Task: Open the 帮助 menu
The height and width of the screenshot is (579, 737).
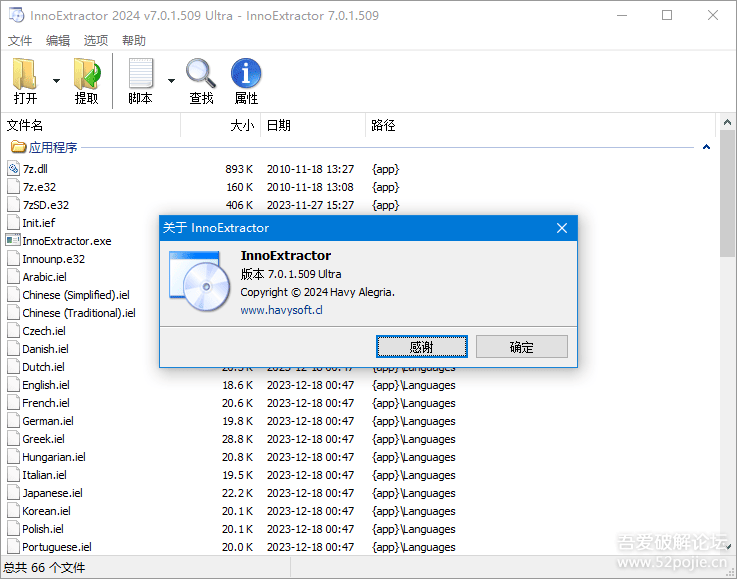Action: 134,41
